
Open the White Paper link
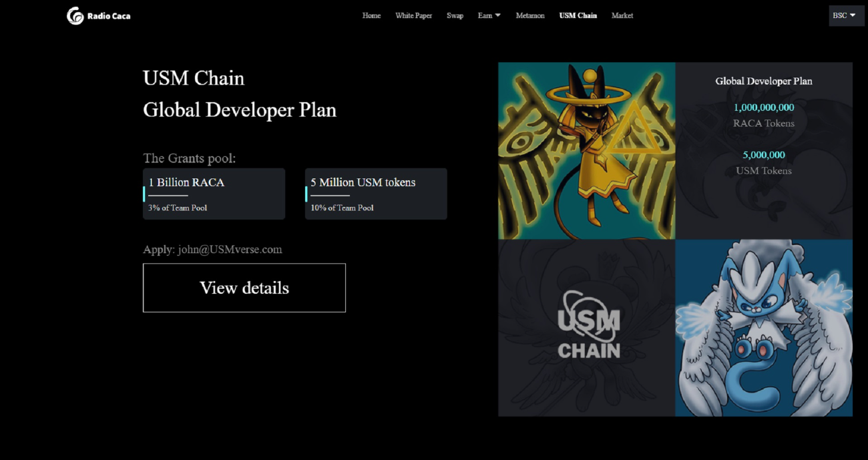pyautogui.click(x=413, y=15)
